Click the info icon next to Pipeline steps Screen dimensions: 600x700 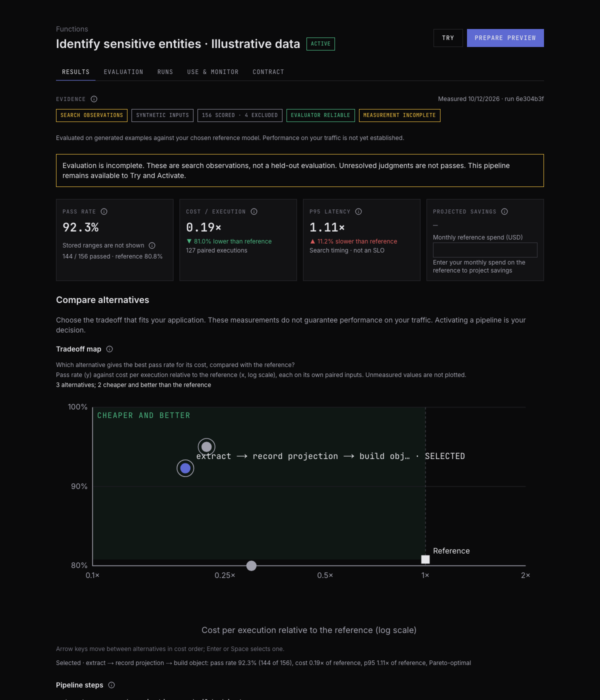click(111, 685)
